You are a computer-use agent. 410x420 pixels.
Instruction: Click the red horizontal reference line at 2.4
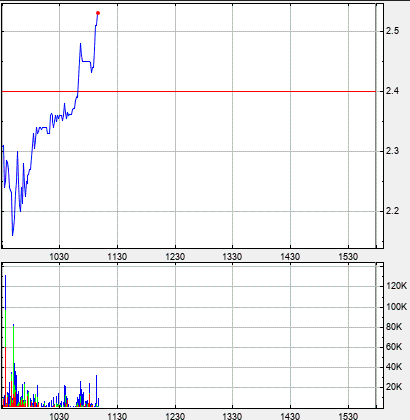[189, 91]
